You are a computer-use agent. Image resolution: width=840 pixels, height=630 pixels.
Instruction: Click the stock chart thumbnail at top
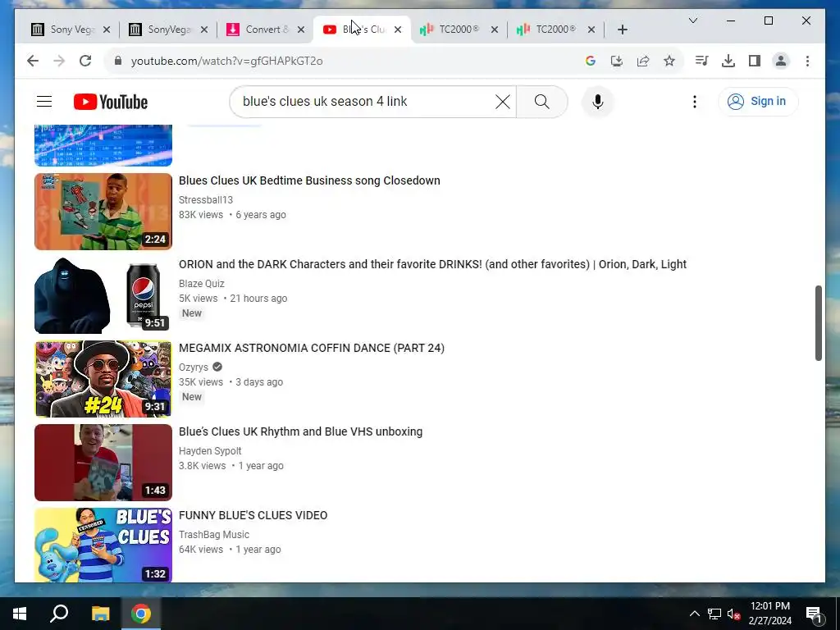103,145
